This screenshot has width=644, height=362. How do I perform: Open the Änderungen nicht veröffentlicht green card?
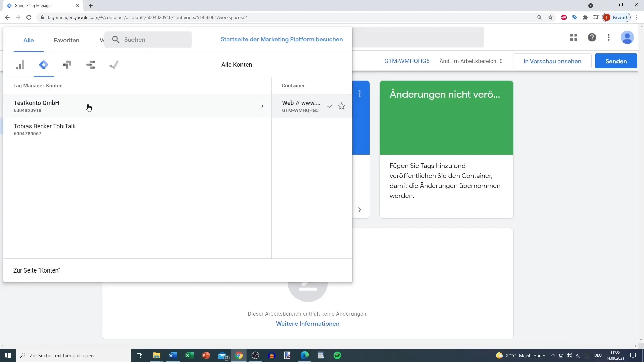[x=446, y=149]
